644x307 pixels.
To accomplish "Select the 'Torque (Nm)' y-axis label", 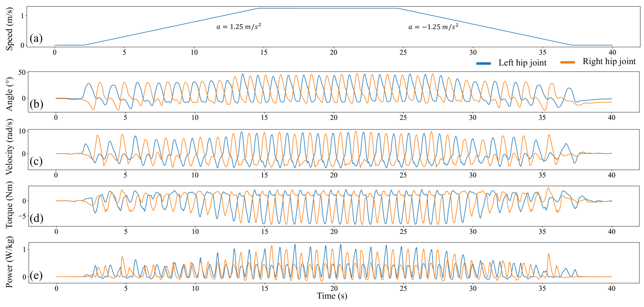I will (x=9, y=205).
